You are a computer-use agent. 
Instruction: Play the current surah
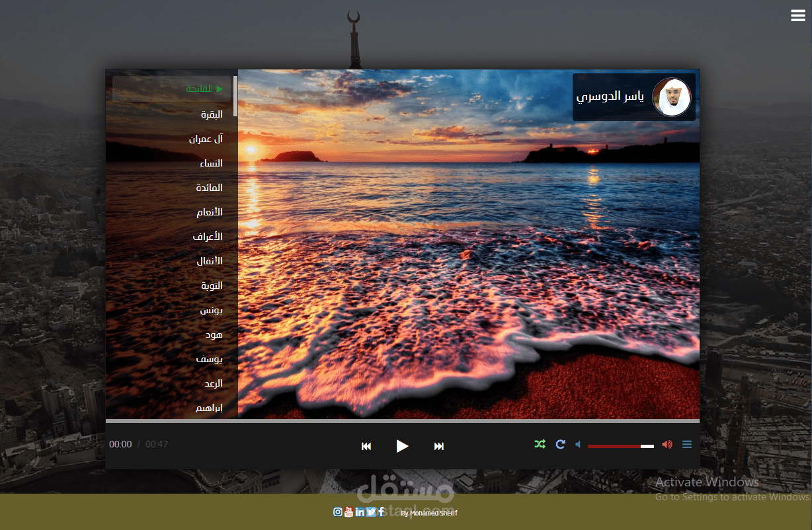coord(402,446)
